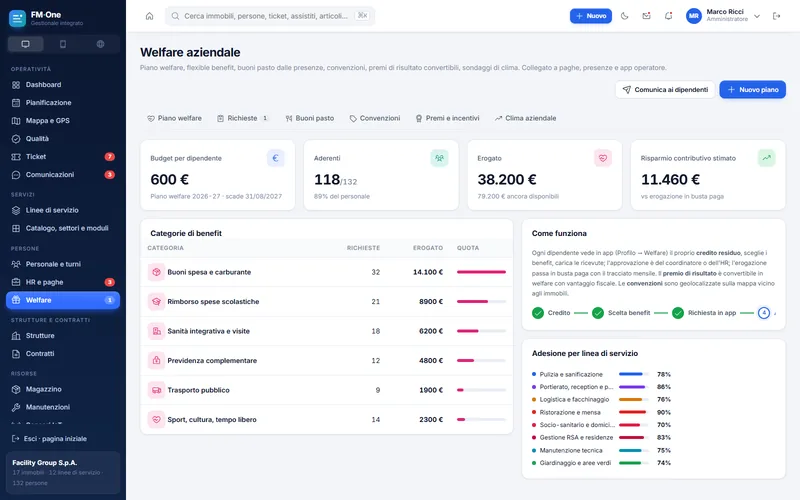Click Esci - pagina iniziale link

click(x=49, y=439)
